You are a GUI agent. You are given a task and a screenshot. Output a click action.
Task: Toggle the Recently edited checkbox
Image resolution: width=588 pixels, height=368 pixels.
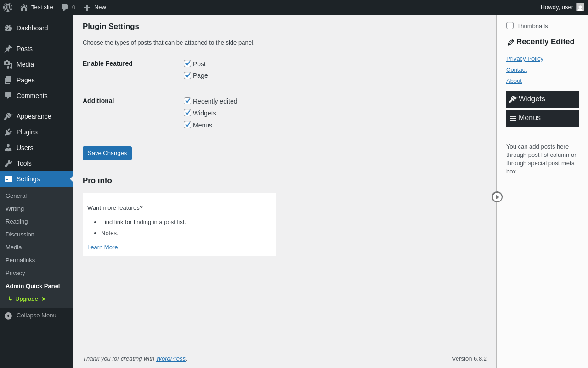(187, 101)
